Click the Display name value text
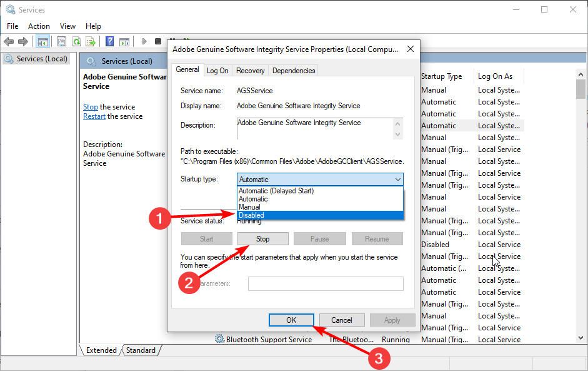Viewport: 588px width, 371px height. (298, 106)
